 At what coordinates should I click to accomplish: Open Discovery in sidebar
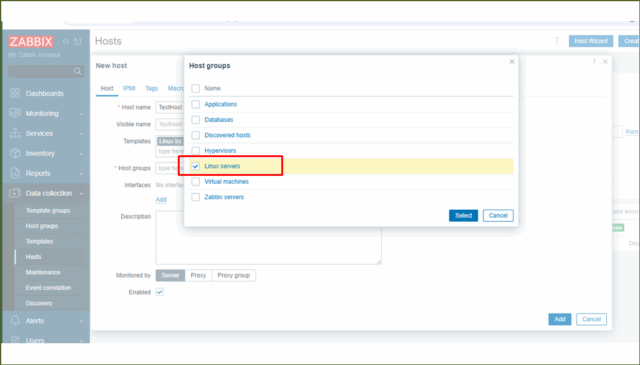[x=39, y=303]
